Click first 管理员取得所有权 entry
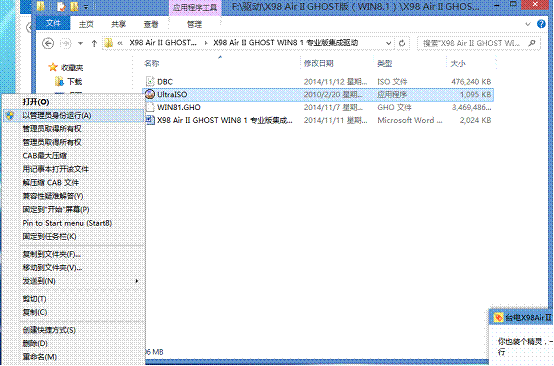Screen dimensions: 554x366 coord(74,129)
